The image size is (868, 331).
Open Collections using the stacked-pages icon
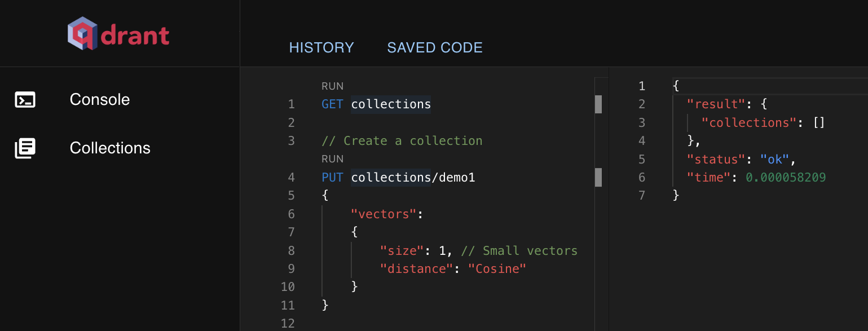click(x=25, y=148)
